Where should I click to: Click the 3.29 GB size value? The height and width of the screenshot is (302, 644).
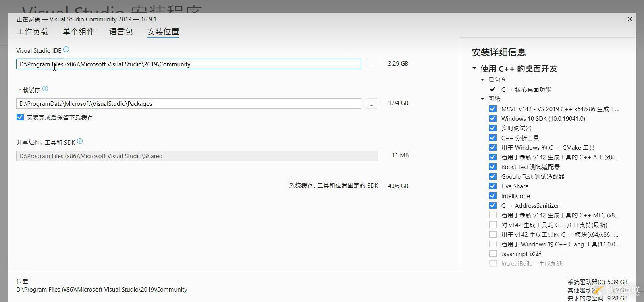point(398,64)
